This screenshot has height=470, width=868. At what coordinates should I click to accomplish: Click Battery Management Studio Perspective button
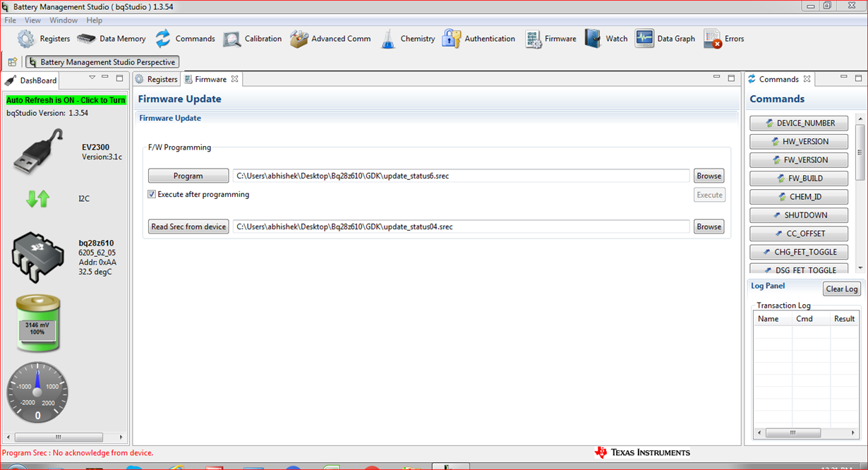[x=102, y=62]
